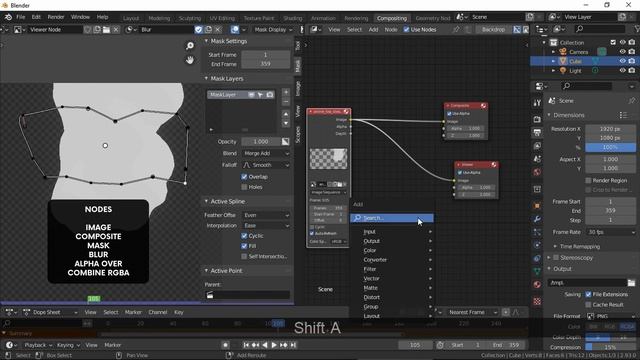The width and height of the screenshot is (640, 360).
Task: Add a new mask layer with plus icon
Action: [286, 92]
